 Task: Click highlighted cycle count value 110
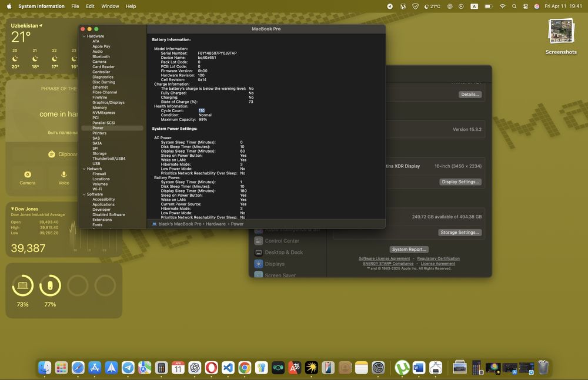point(202,110)
